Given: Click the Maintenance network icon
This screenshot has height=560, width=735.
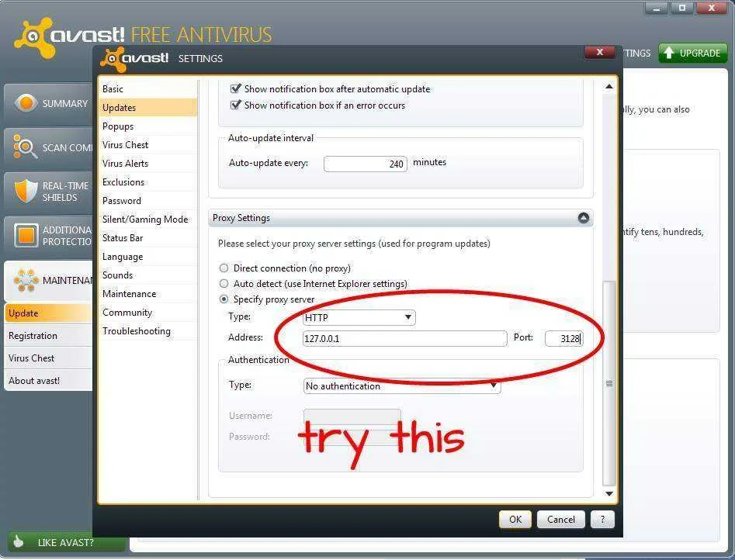Looking at the screenshot, I should click(26, 280).
